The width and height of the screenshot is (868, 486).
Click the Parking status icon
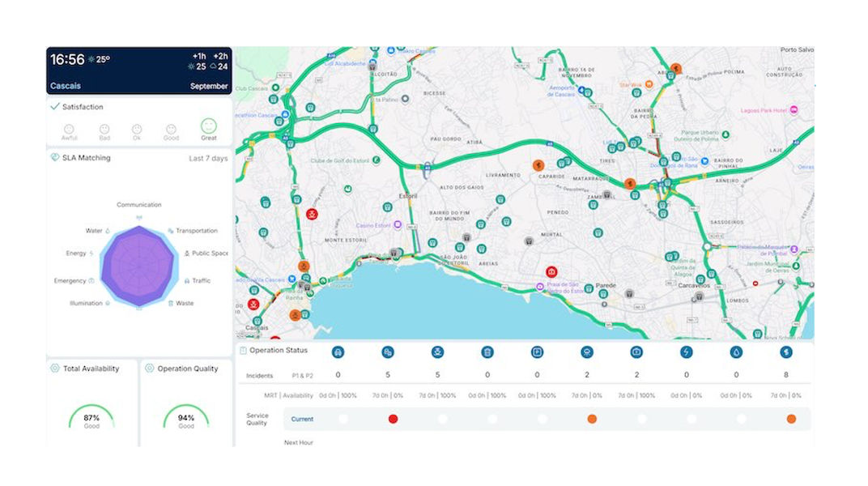click(x=536, y=352)
